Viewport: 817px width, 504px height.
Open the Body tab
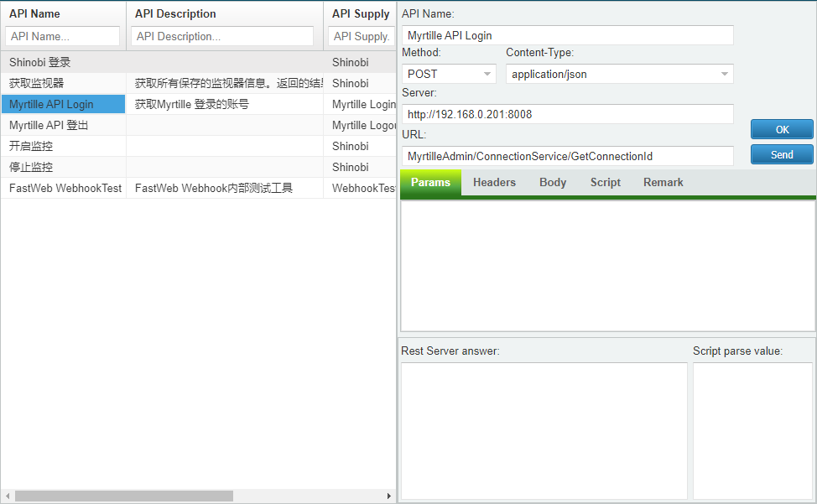(x=552, y=182)
